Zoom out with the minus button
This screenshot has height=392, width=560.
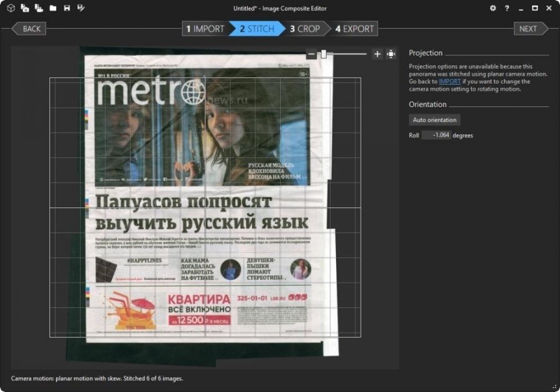tap(311, 54)
